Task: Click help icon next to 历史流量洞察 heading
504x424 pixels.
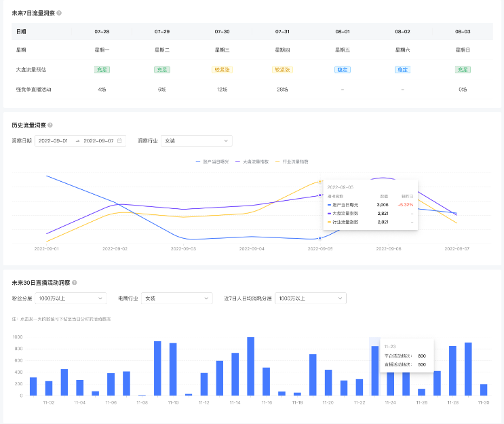Action: 50,126
